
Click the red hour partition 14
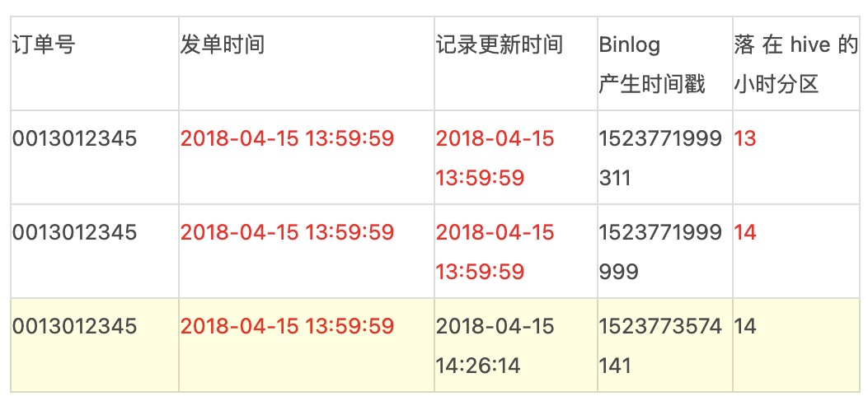pyautogui.click(x=745, y=233)
